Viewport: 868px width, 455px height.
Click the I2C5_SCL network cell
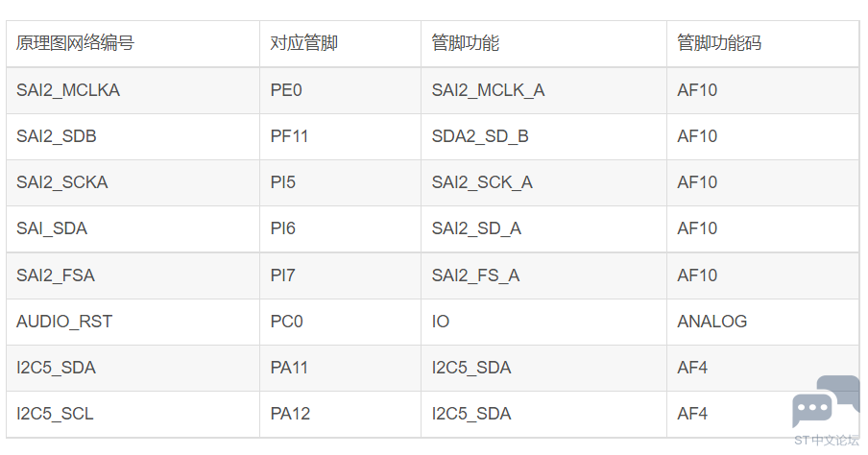133,414
